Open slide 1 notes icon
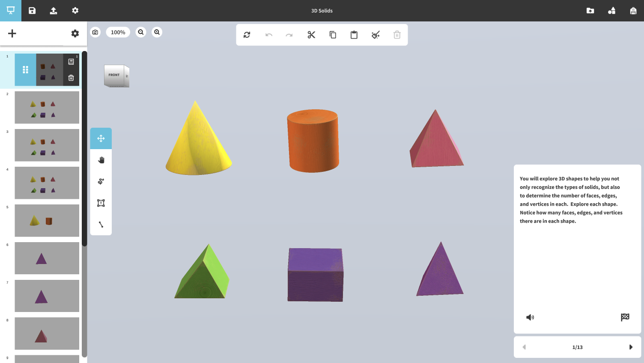644x363 pixels. 71,62
